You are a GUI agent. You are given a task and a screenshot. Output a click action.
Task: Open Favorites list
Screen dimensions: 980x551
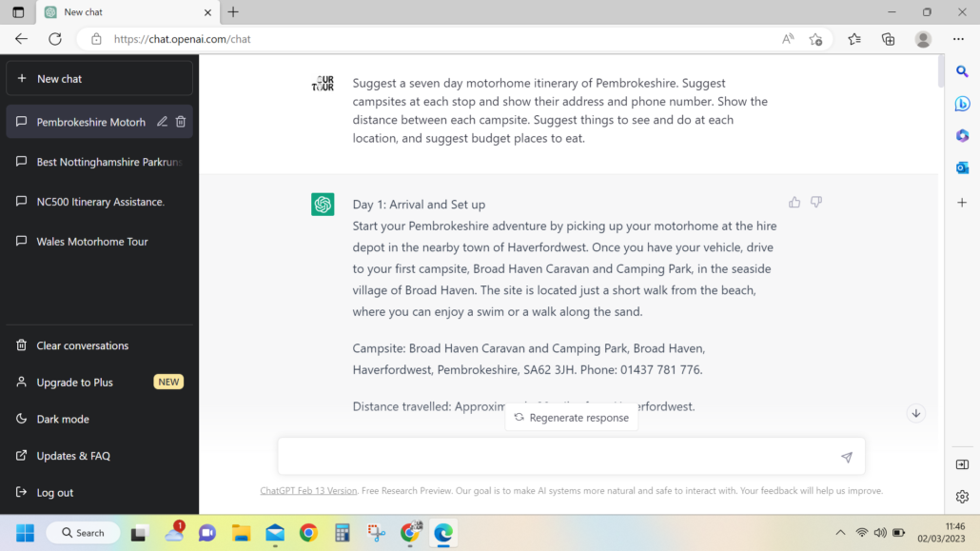(854, 39)
